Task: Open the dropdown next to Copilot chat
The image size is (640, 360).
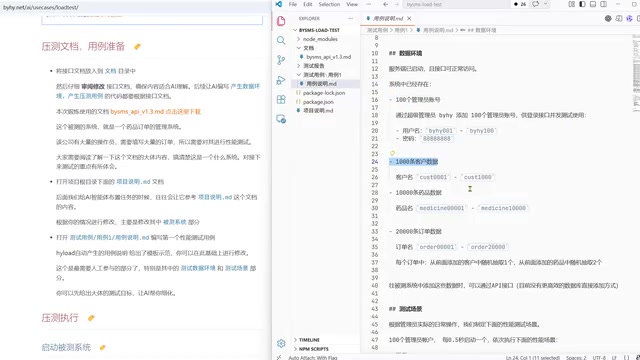Action: coord(545,4)
